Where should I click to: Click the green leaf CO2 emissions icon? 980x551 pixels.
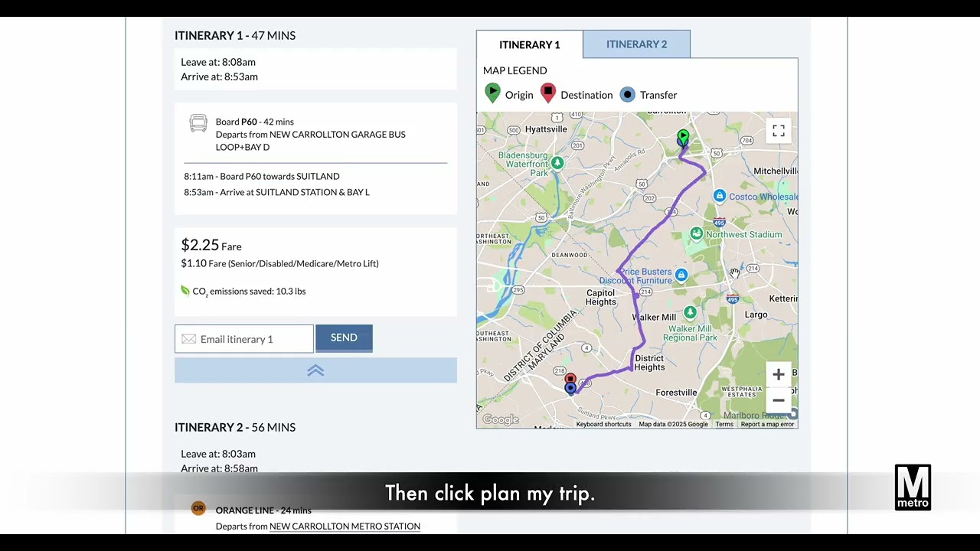coord(185,291)
